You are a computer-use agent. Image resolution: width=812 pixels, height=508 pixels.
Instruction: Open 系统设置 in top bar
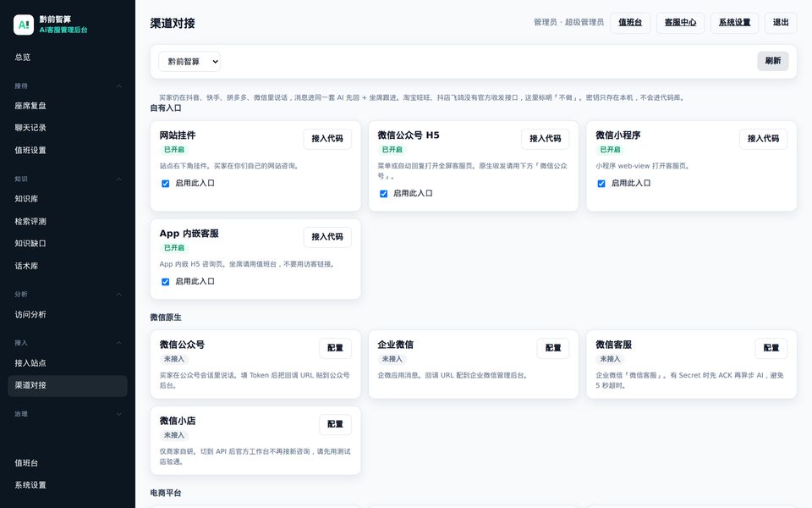pos(734,23)
